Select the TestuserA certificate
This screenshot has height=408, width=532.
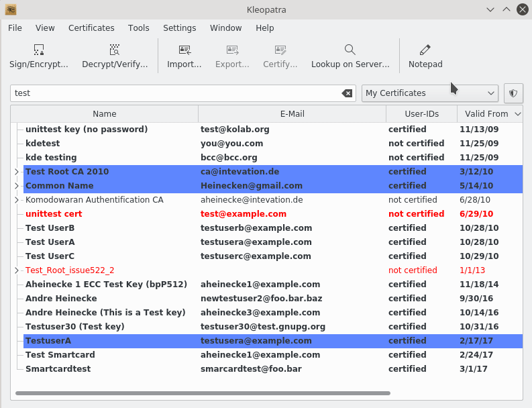click(273, 341)
